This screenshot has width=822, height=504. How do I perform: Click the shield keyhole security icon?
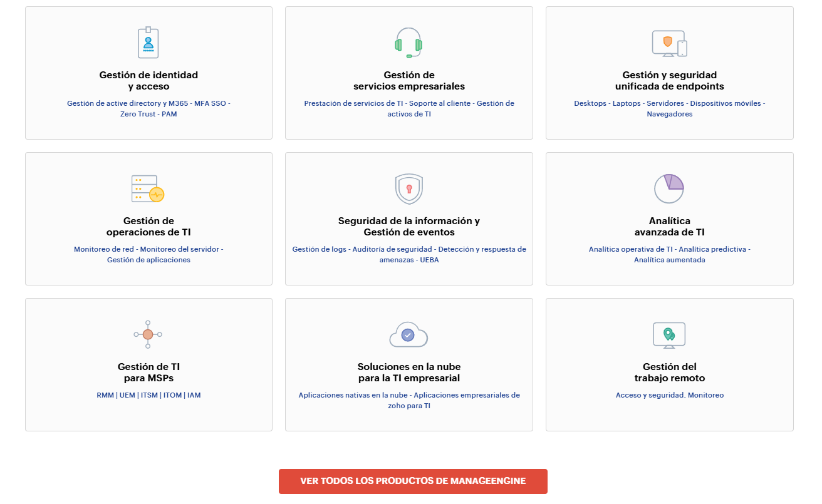408,188
